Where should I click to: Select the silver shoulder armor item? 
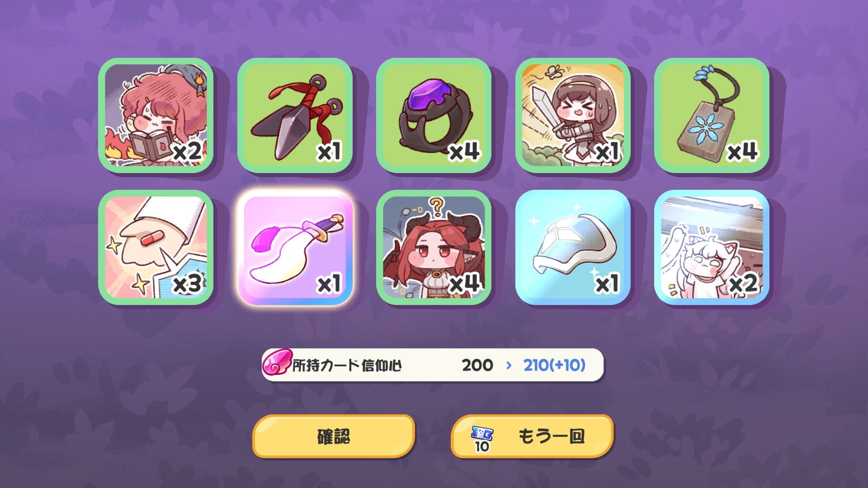[x=573, y=247]
